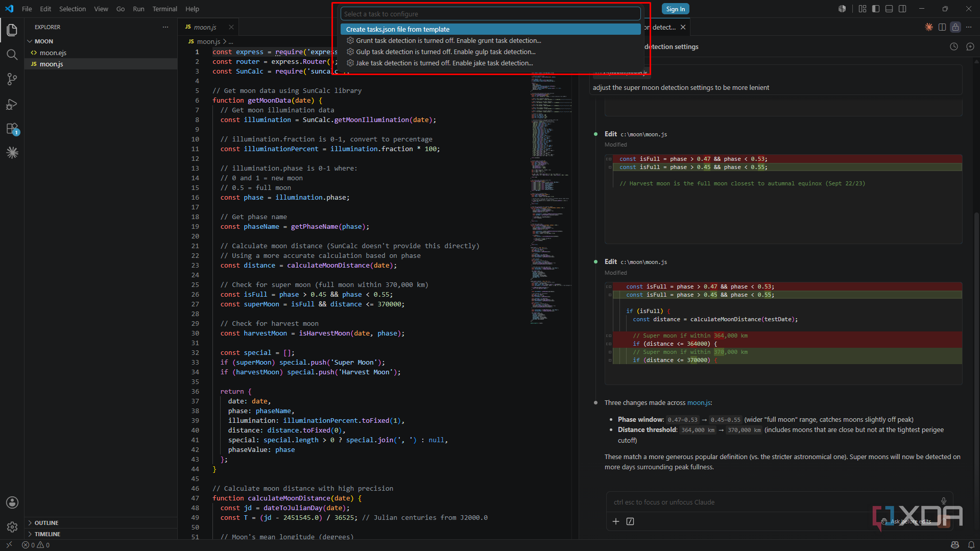Open the Edit menu

coord(45,9)
